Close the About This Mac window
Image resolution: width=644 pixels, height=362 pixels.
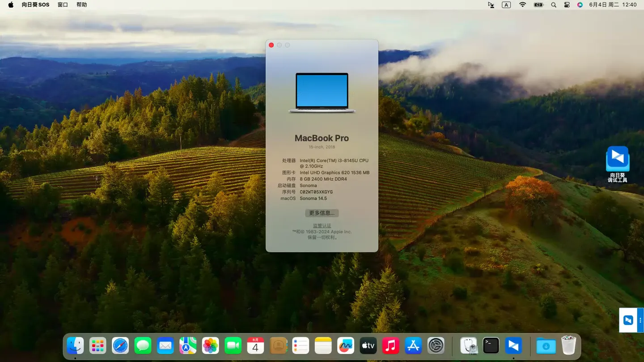point(271,45)
